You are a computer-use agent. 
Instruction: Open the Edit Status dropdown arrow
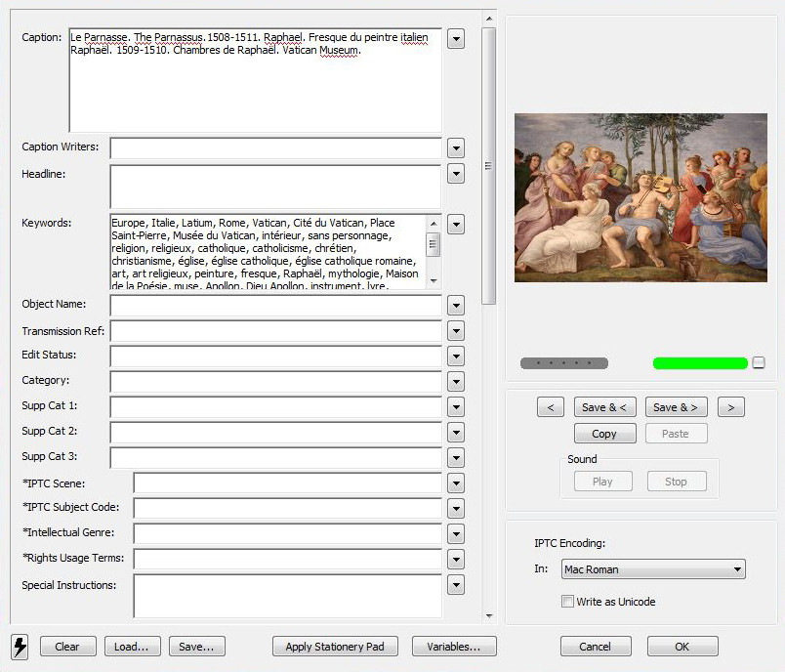[456, 357]
